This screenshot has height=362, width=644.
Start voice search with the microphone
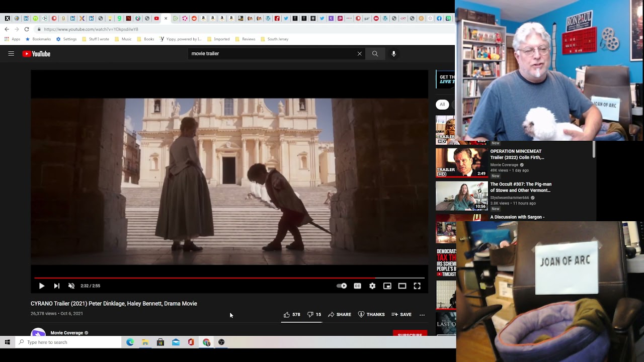pyautogui.click(x=394, y=54)
